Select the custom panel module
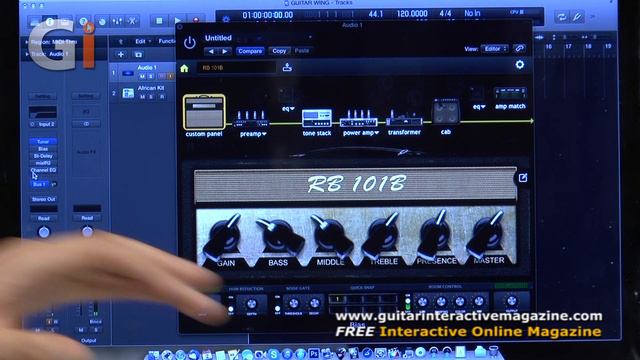Viewport: 640px width, 360px height. [x=204, y=112]
